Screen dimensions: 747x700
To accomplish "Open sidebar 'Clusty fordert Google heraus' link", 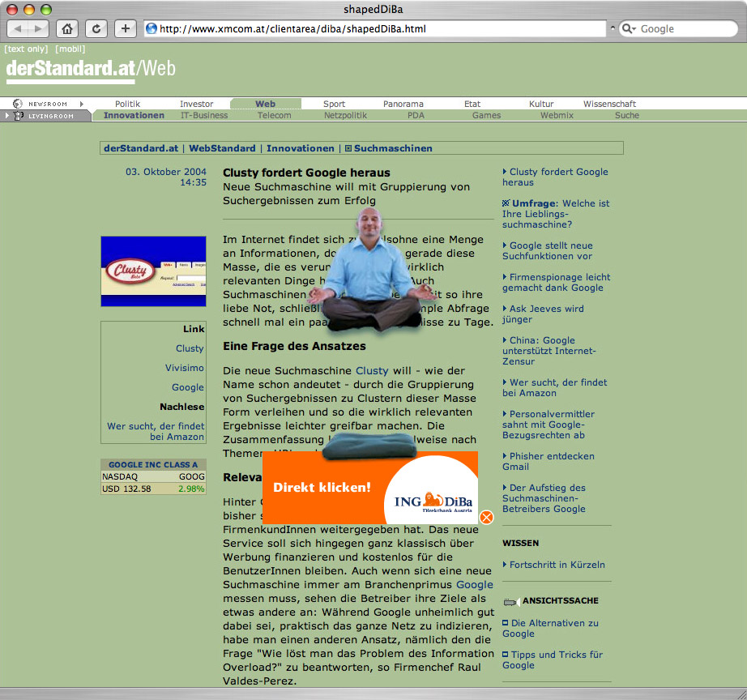I will (x=555, y=177).
